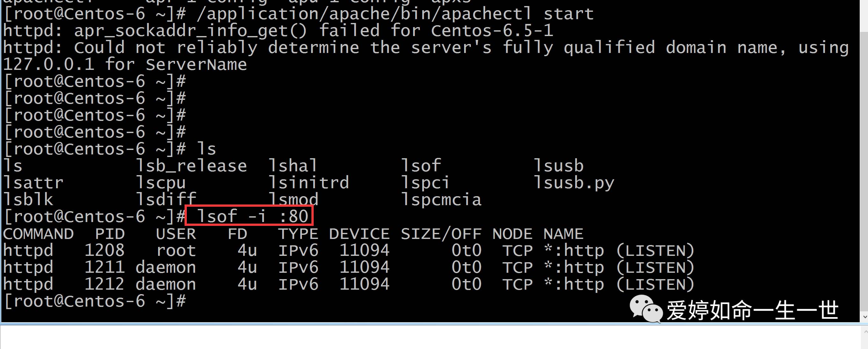868x349 pixels.
Task: Click lsusb.py in the completion list
Action: tap(574, 183)
